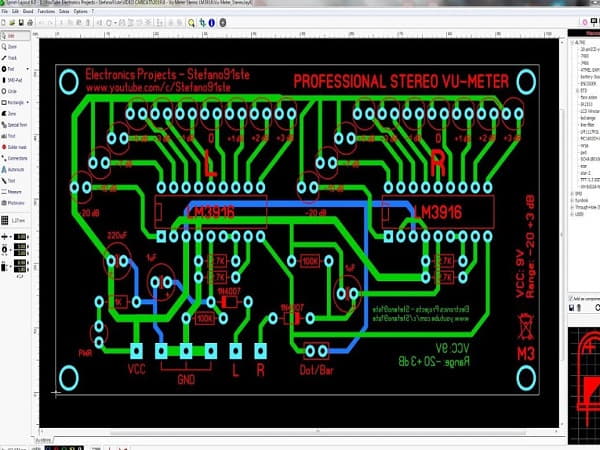Click the yellow magnifier zoom toolbar icon
The image size is (600, 450).
click(x=191, y=23)
